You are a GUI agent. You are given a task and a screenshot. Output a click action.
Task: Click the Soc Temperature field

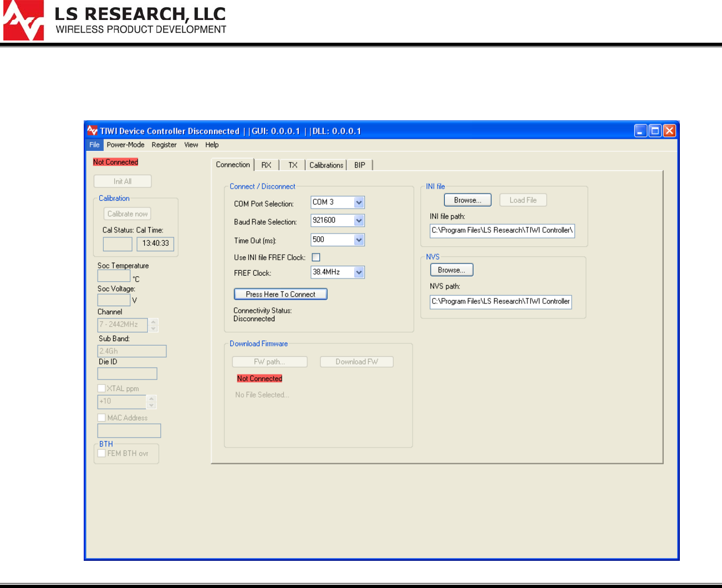(x=114, y=276)
